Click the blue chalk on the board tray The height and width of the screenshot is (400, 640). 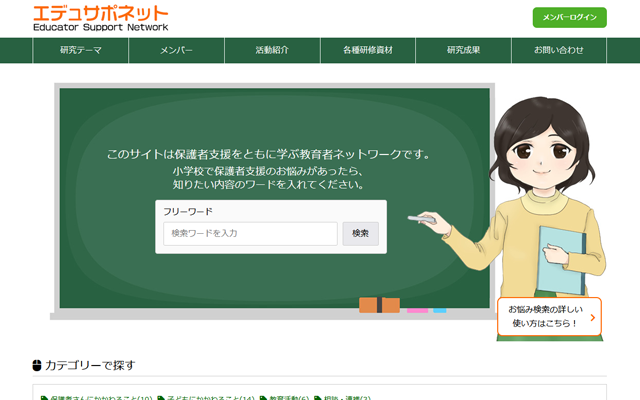(439, 310)
